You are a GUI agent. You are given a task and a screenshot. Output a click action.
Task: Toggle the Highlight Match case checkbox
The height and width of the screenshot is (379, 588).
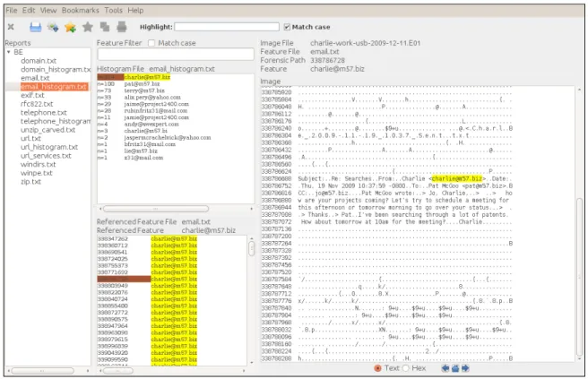pyautogui.click(x=287, y=27)
